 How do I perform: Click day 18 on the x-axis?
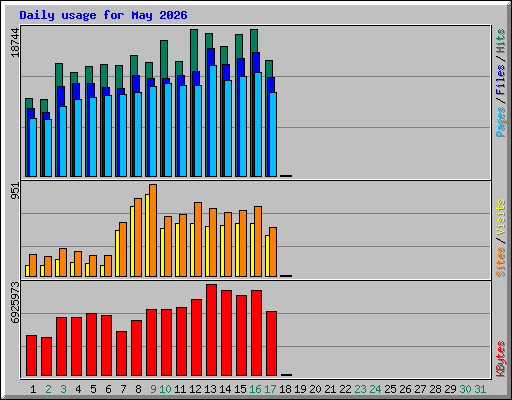click(285, 389)
